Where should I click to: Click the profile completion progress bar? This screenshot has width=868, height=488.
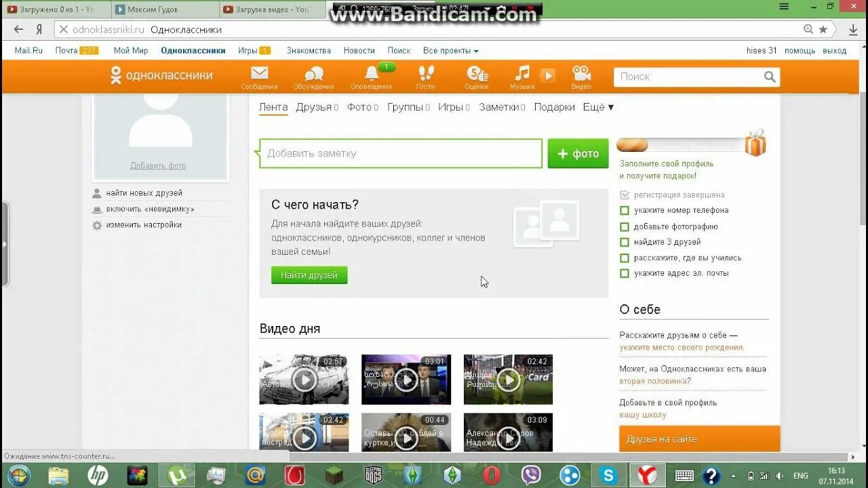click(680, 145)
